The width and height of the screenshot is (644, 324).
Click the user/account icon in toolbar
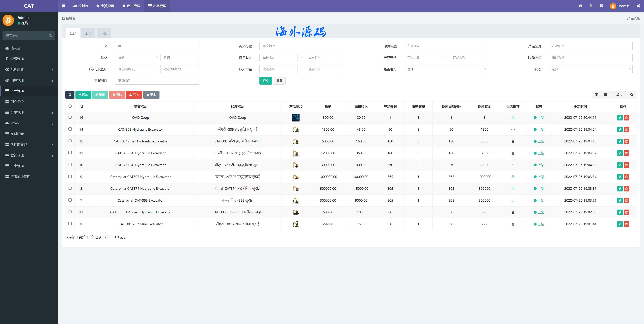click(x=613, y=6)
